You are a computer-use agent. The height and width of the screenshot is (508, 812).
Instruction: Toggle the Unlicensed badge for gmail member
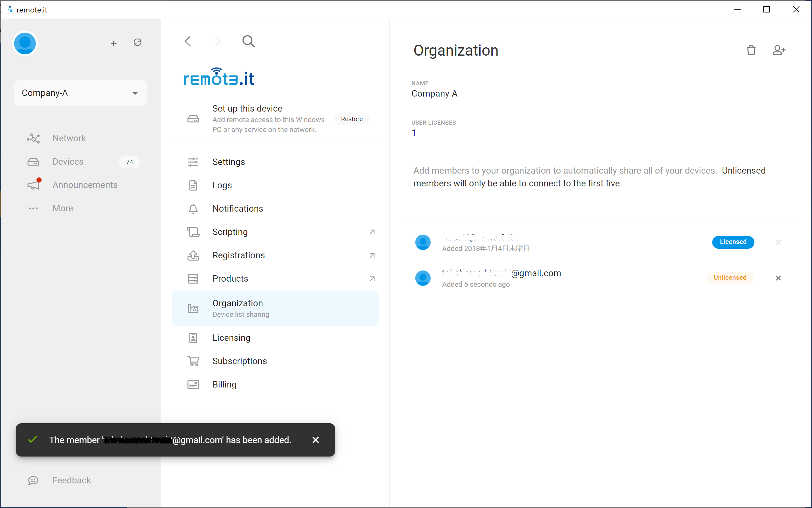point(730,277)
